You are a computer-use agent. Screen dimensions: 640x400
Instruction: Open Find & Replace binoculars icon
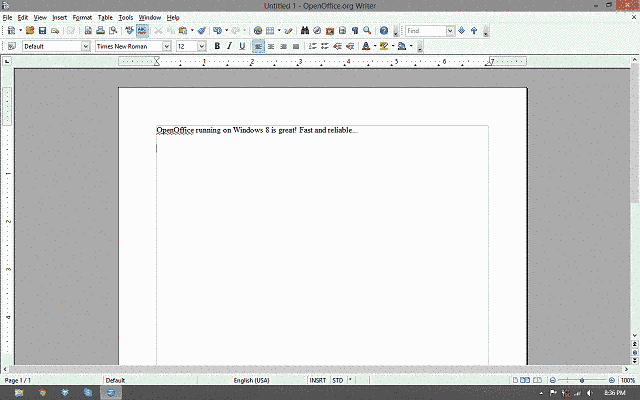(305, 31)
